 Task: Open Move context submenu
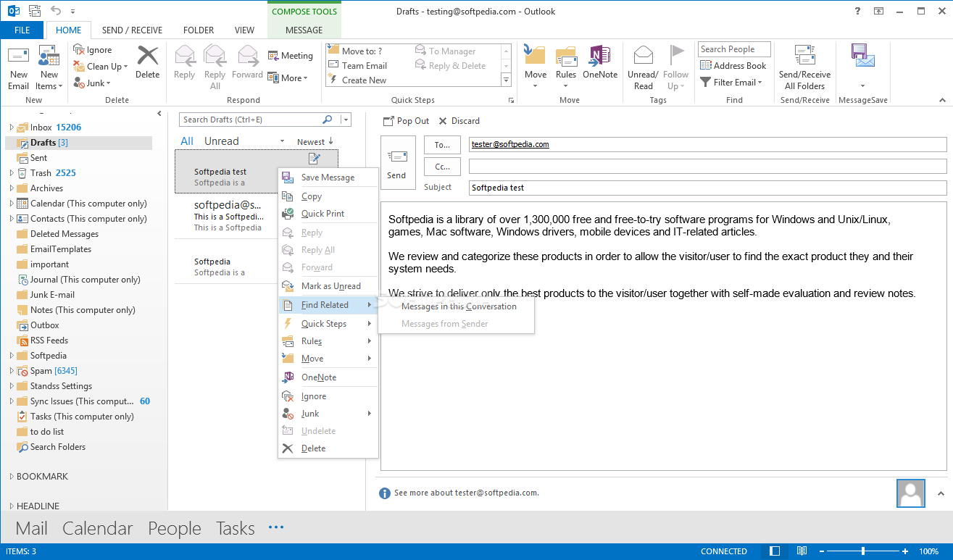328,359
